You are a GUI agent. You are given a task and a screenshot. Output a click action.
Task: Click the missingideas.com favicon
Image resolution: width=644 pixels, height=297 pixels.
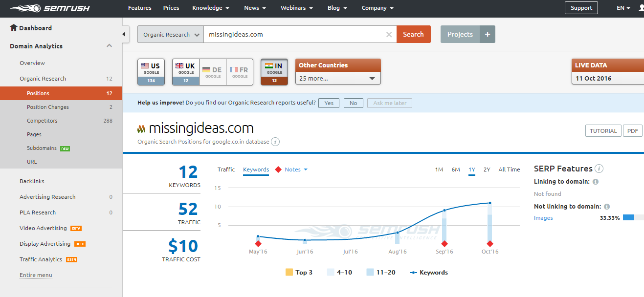click(141, 129)
